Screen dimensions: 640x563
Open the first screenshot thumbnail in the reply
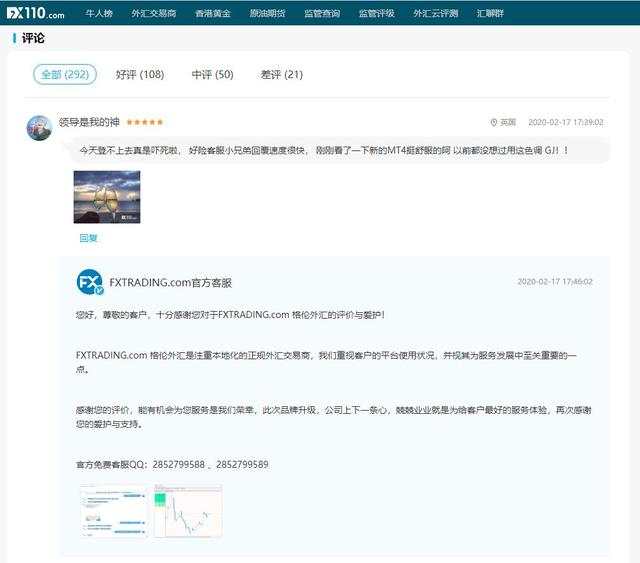(x=113, y=511)
